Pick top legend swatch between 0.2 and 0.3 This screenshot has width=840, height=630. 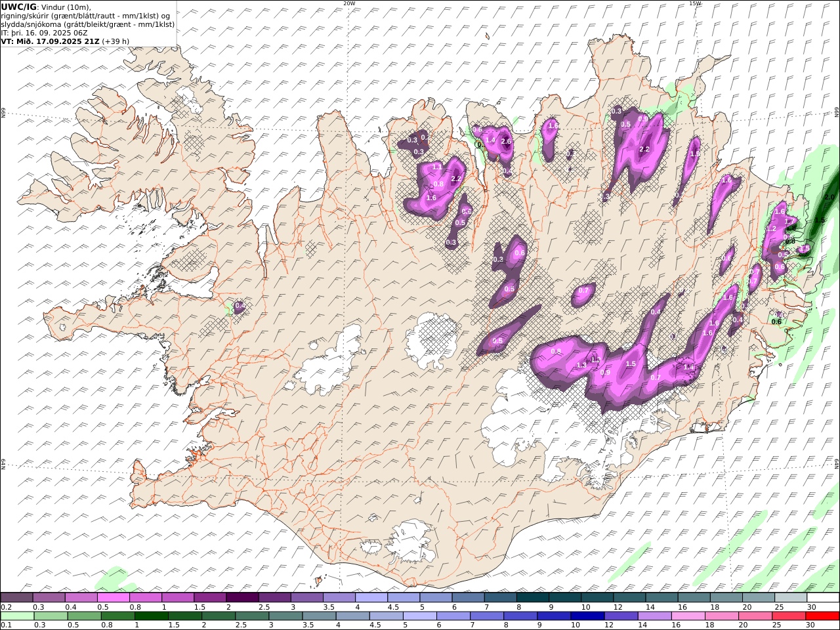coord(16,597)
